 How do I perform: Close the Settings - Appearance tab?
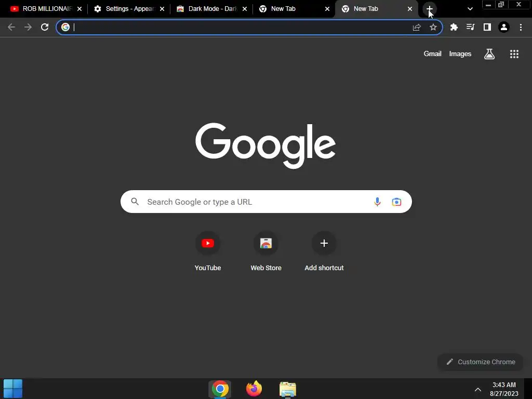pyautogui.click(x=162, y=9)
